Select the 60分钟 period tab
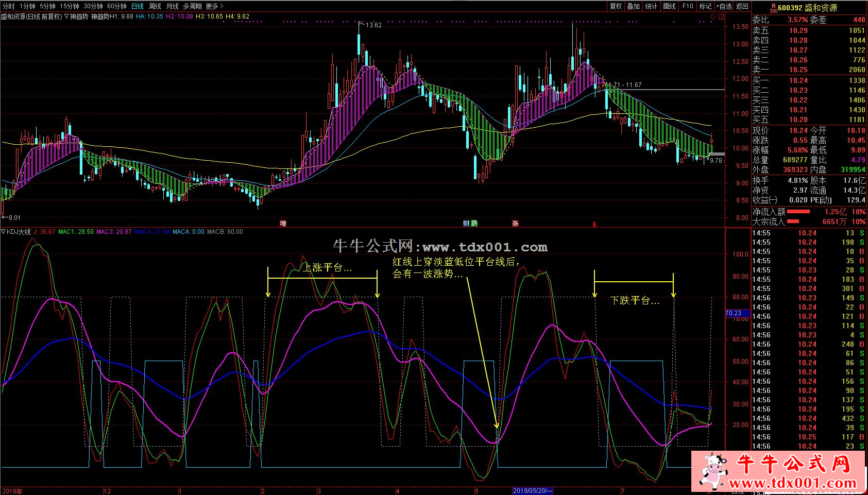The height and width of the screenshot is (495, 868). (117, 6)
